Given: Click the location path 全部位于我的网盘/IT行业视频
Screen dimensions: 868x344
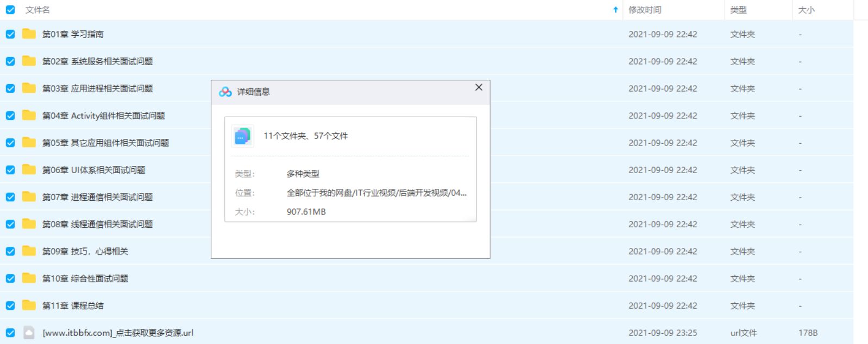Looking at the screenshot, I should [376, 193].
